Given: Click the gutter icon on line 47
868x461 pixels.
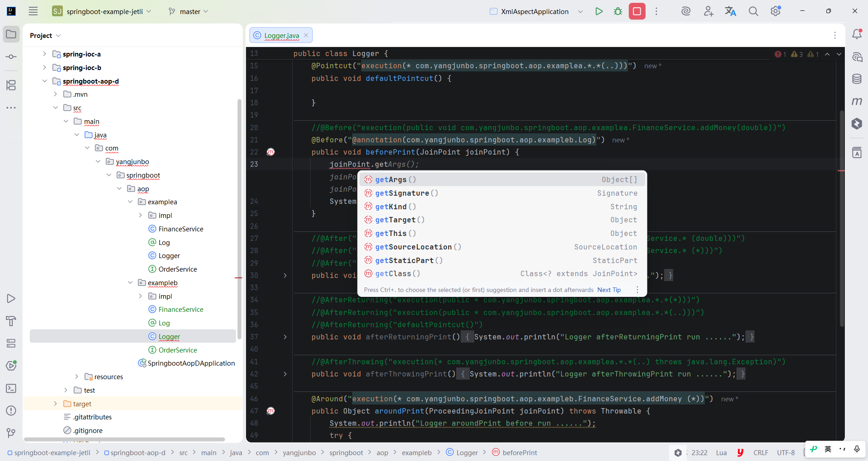Looking at the screenshot, I should (x=270, y=411).
